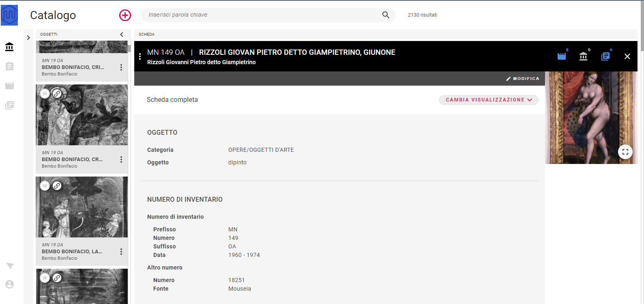644x304 pixels.
Task: Click the BEMBO BONIFACIO, CRI... card title
Action: tap(73, 67)
